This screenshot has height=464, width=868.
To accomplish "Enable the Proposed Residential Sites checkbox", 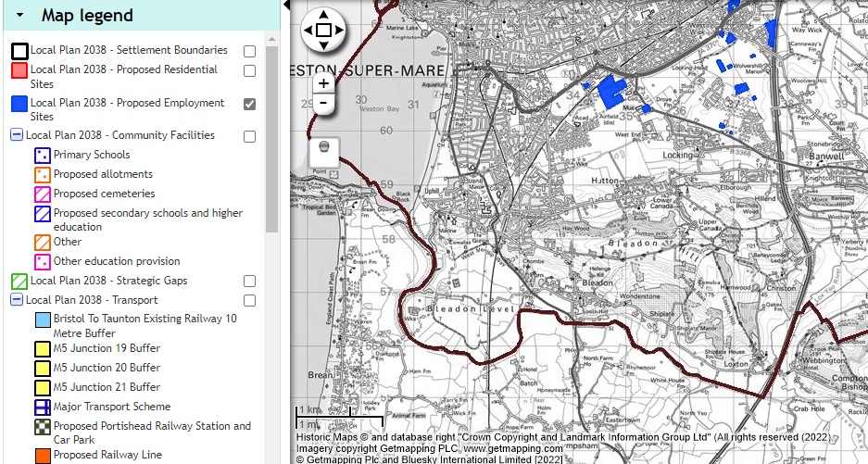I will (x=250, y=70).
